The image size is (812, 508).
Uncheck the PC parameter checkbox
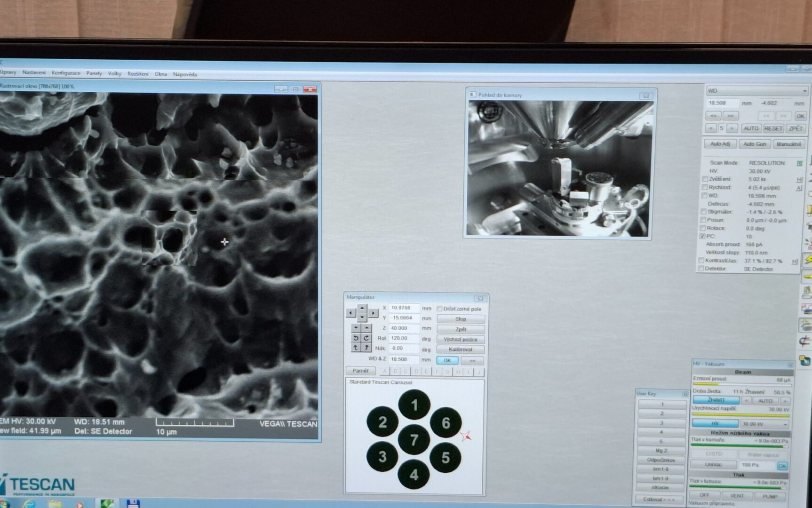coord(702,236)
